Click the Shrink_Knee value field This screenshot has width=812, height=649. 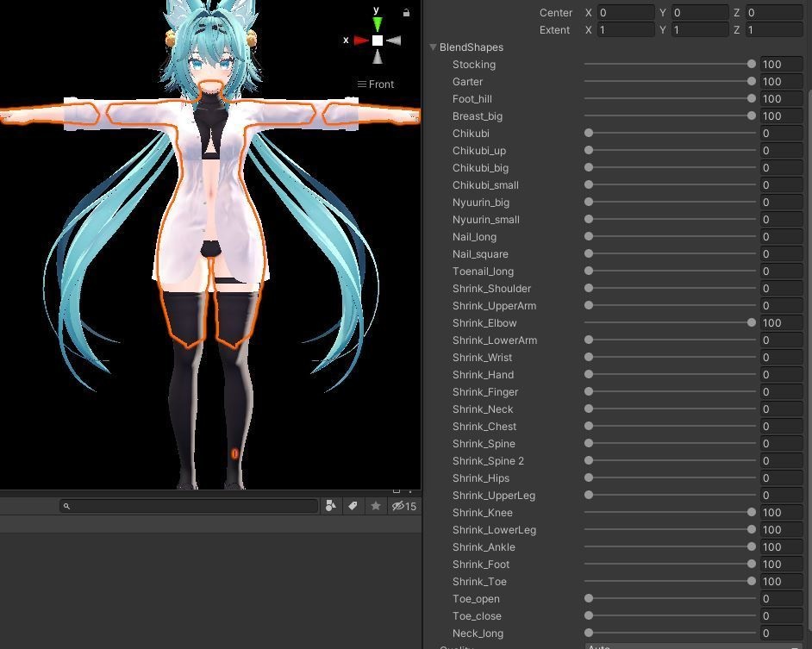pyautogui.click(x=782, y=512)
